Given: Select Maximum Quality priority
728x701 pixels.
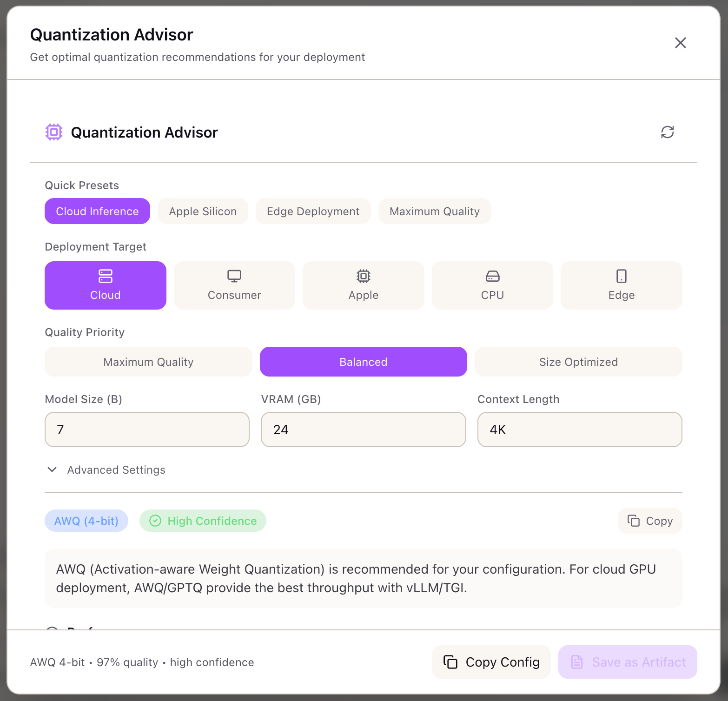Looking at the screenshot, I should (148, 362).
